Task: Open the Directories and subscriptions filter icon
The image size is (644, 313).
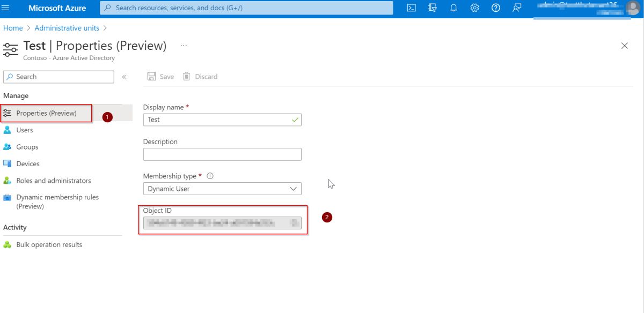Action: [x=433, y=8]
